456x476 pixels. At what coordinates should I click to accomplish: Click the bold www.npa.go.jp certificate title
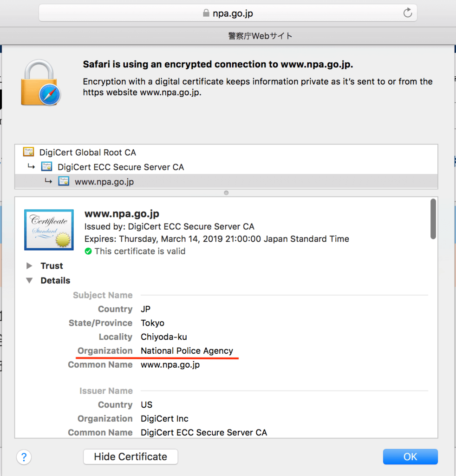[122, 214]
